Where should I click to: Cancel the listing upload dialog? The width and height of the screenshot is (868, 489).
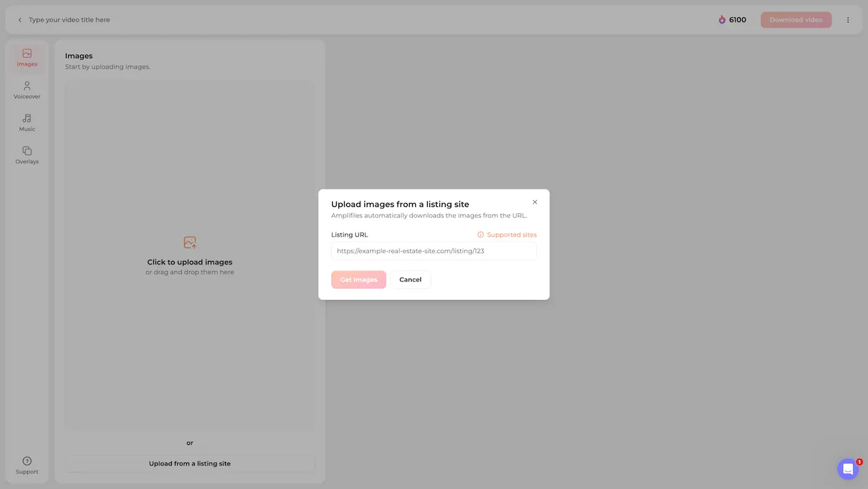tap(410, 280)
